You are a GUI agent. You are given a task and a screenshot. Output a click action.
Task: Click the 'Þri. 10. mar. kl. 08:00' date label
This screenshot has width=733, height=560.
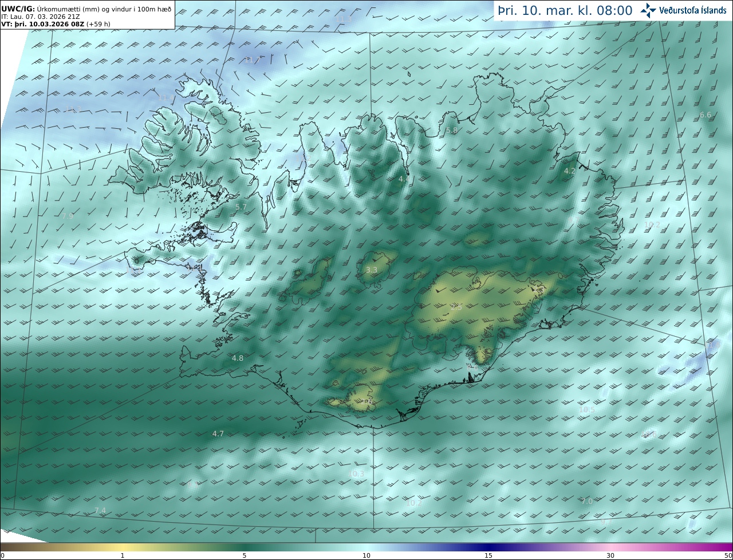tap(565, 10)
